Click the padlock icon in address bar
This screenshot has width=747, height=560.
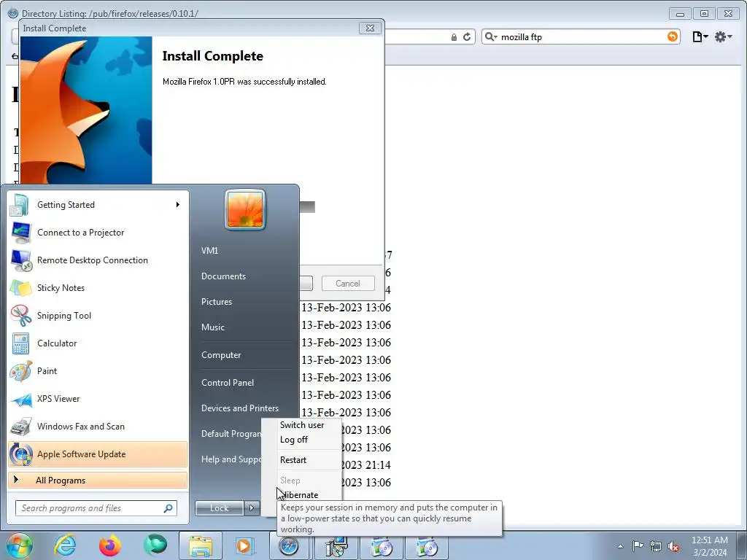454,37
